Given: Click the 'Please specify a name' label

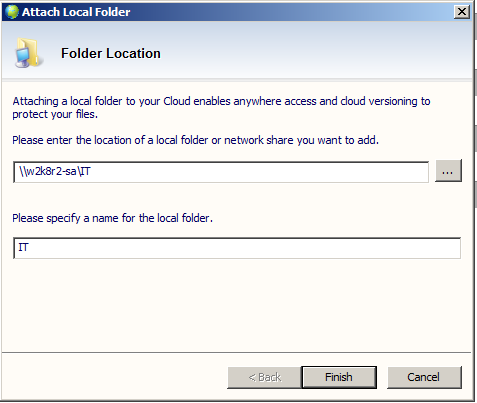Looking at the screenshot, I should (112, 218).
